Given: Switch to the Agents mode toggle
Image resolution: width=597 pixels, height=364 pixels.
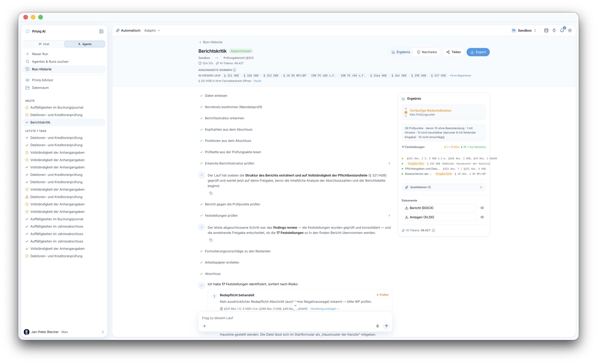Looking at the screenshot, I should [x=85, y=44].
